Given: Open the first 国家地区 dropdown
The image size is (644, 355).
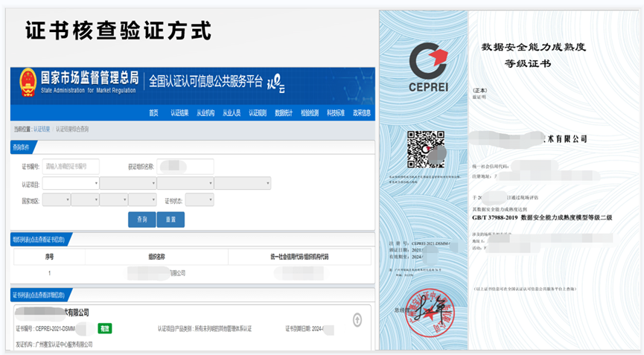Looking at the screenshot, I should 56,199.
